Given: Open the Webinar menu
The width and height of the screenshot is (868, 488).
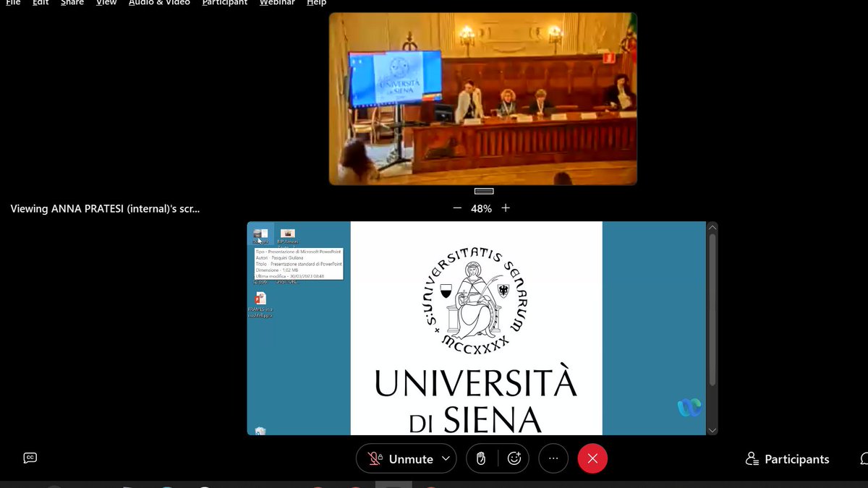Looking at the screenshot, I should click(277, 3).
